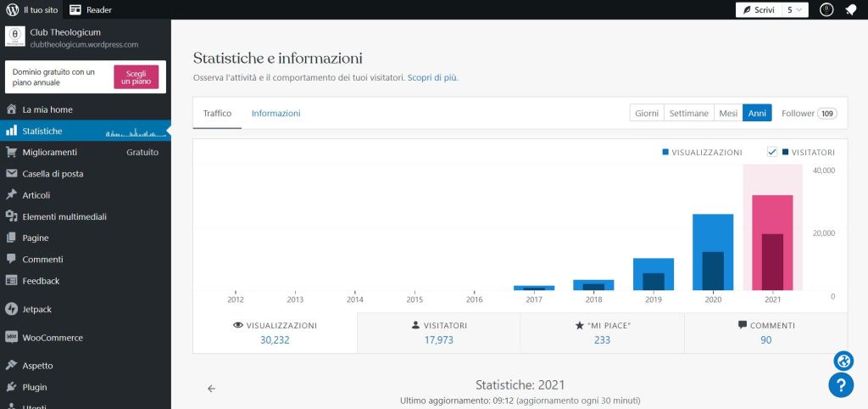The height and width of the screenshot is (409, 868).
Task: Click the blue help question mark button
Action: 840,385
